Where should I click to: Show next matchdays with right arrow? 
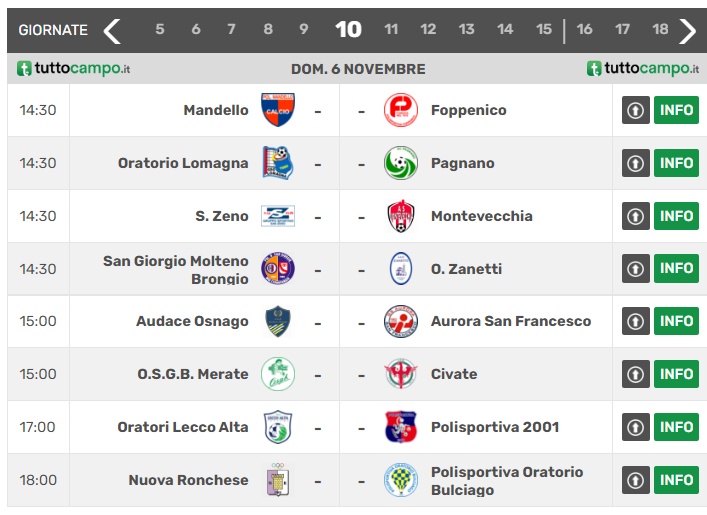pyautogui.click(x=687, y=30)
